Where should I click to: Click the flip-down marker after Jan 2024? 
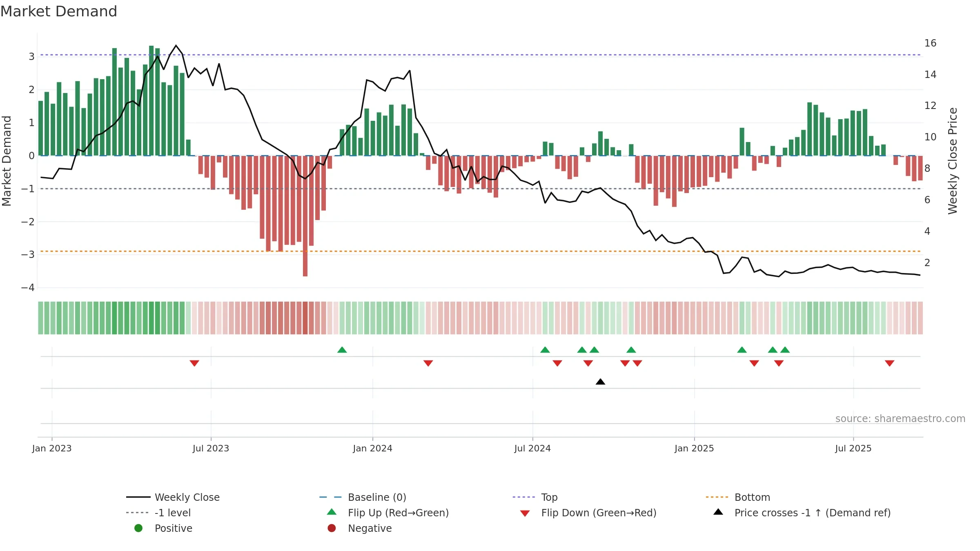428,363
